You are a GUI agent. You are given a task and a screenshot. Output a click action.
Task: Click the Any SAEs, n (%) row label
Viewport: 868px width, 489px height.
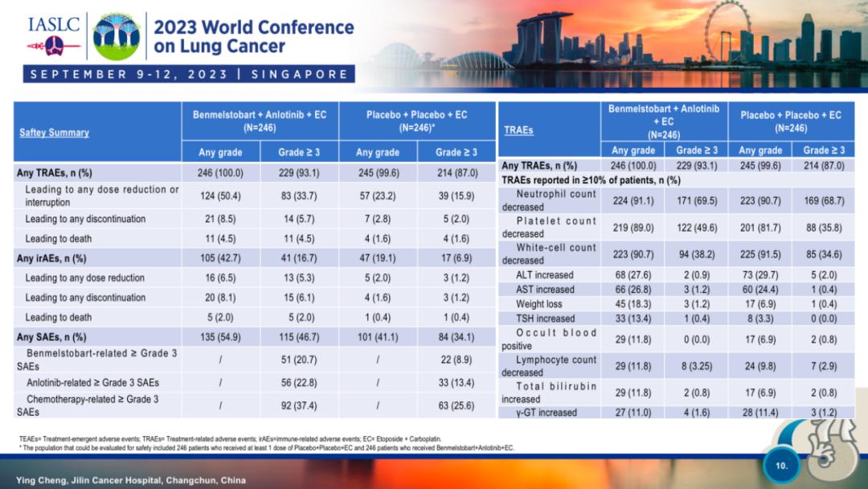point(51,337)
